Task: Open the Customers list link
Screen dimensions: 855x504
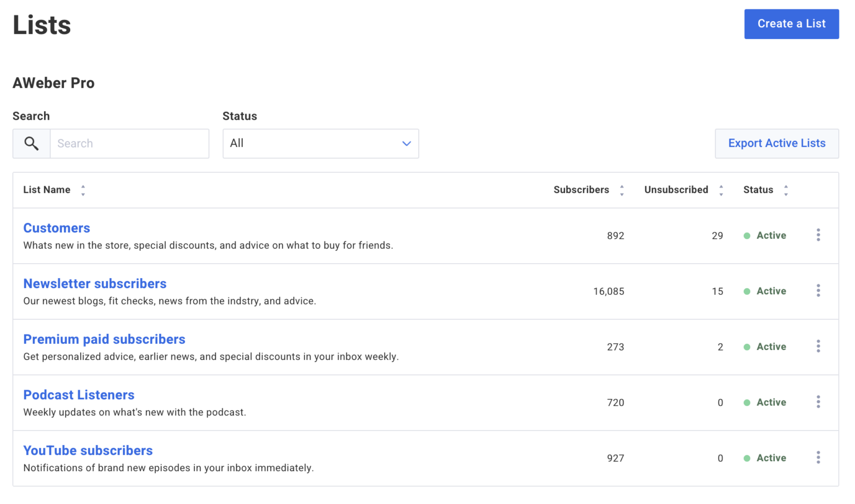Action: pos(56,228)
